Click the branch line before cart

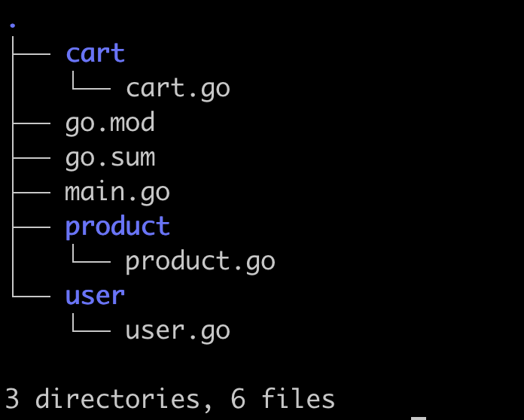(32, 54)
